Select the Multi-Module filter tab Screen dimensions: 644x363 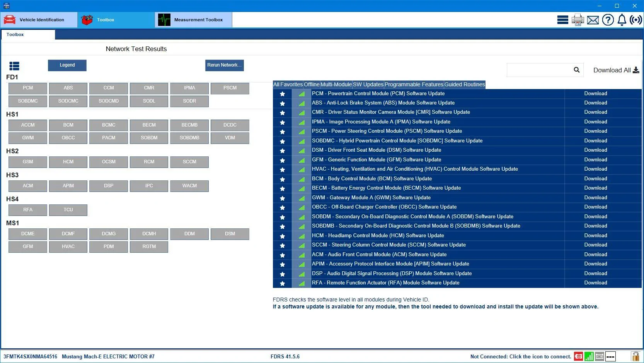click(336, 84)
